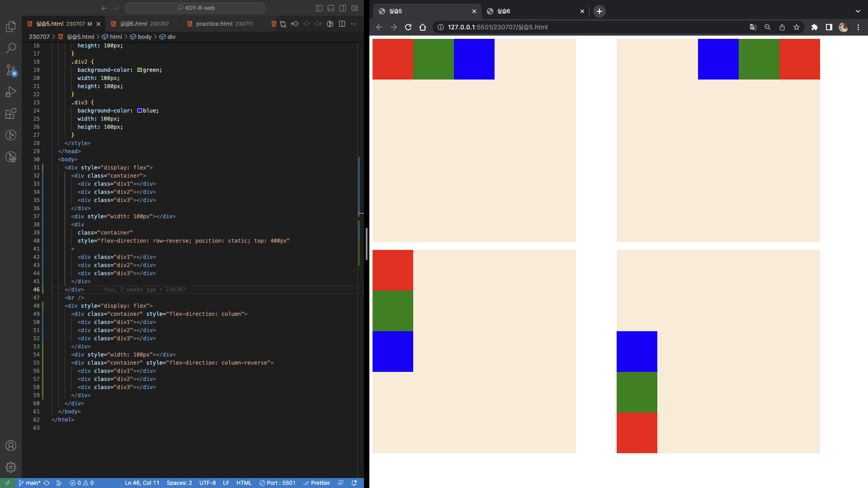The height and width of the screenshot is (488, 868).
Task: Toggle the bottom panel layout
Action: point(331,8)
